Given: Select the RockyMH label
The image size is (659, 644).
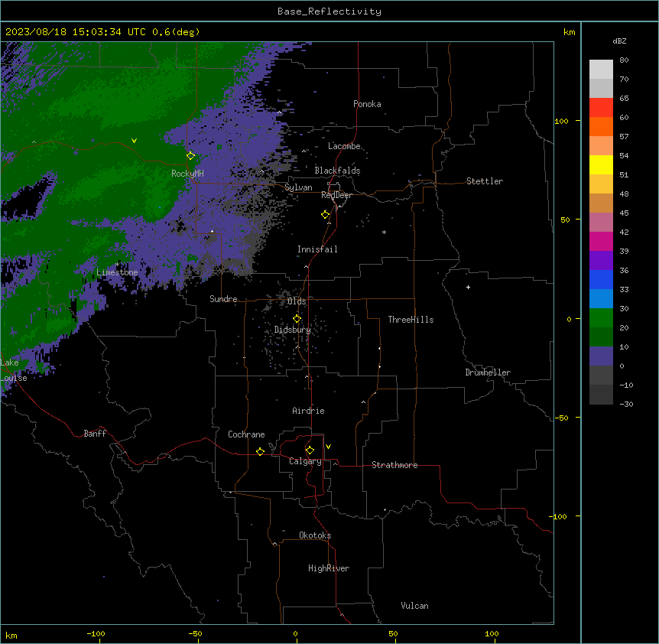Looking at the screenshot, I should click(187, 174).
